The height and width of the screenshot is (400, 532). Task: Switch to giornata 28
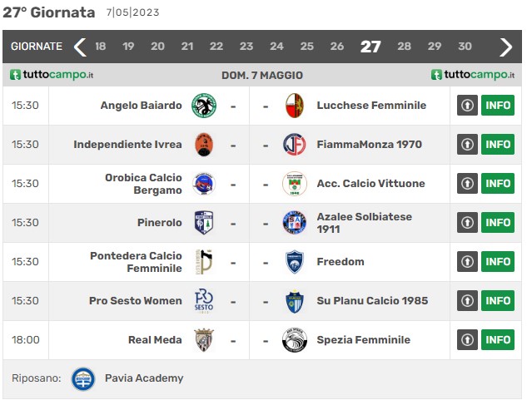point(404,47)
